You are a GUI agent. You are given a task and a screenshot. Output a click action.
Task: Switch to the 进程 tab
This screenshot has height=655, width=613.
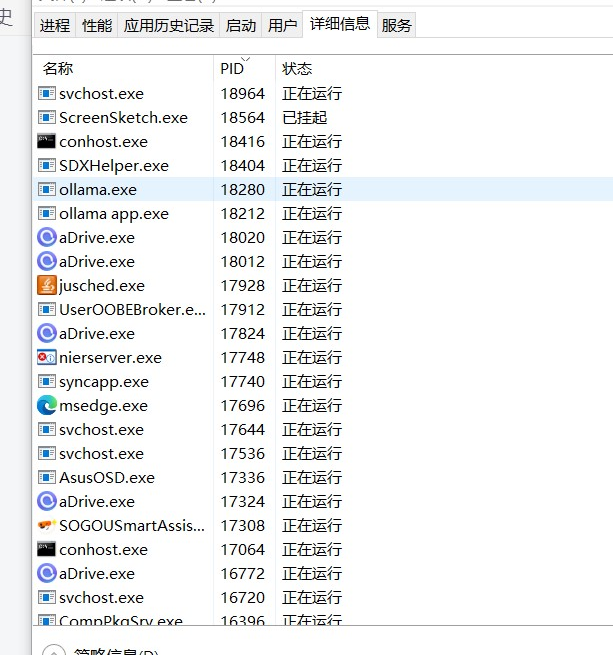pyautogui.click(x=55, y=25)
